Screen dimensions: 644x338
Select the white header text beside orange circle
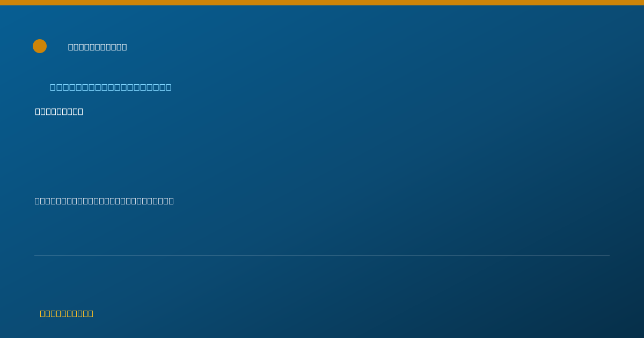pos(98,47)
